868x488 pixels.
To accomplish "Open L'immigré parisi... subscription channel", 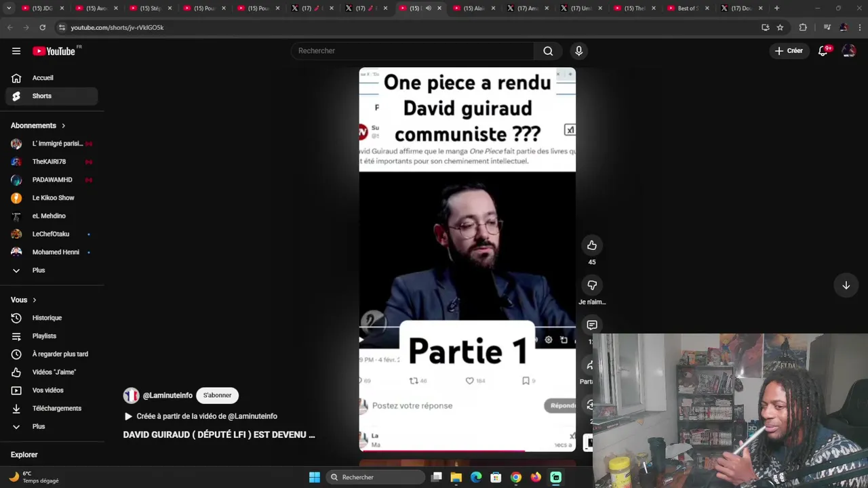I will click(x=52, y=144).
